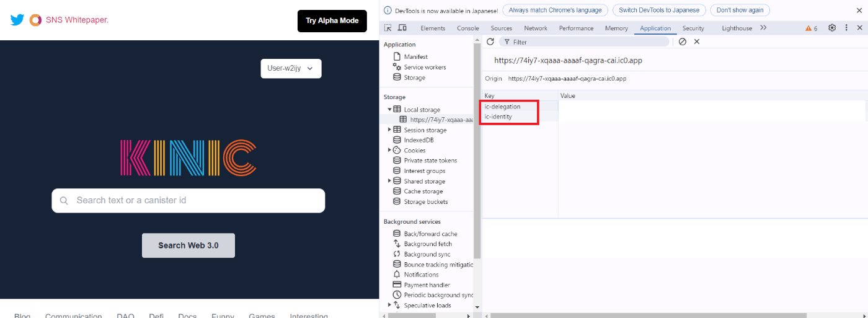Viewport: 868px width, 318px height.
Task: Select Storage buckets in sidebar
Action: tap(425, 201)
